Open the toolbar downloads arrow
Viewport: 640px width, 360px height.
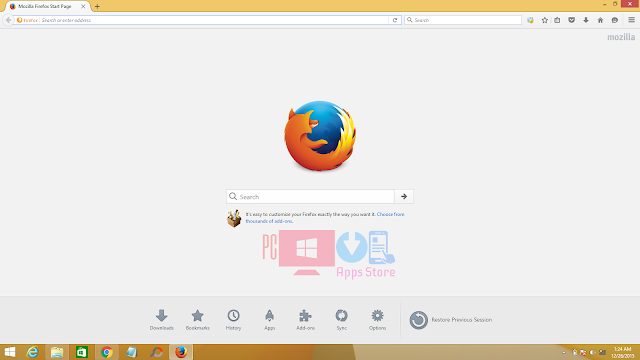tap(586, 20)
